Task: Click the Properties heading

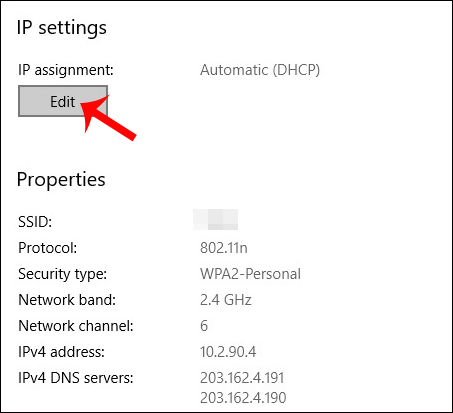Action: (x=61, y=180)
